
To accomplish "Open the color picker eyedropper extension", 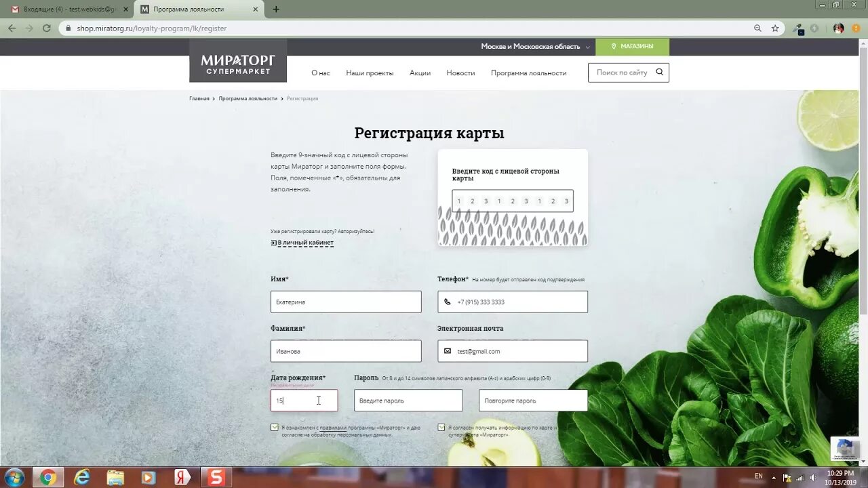I will coord(798,28).
